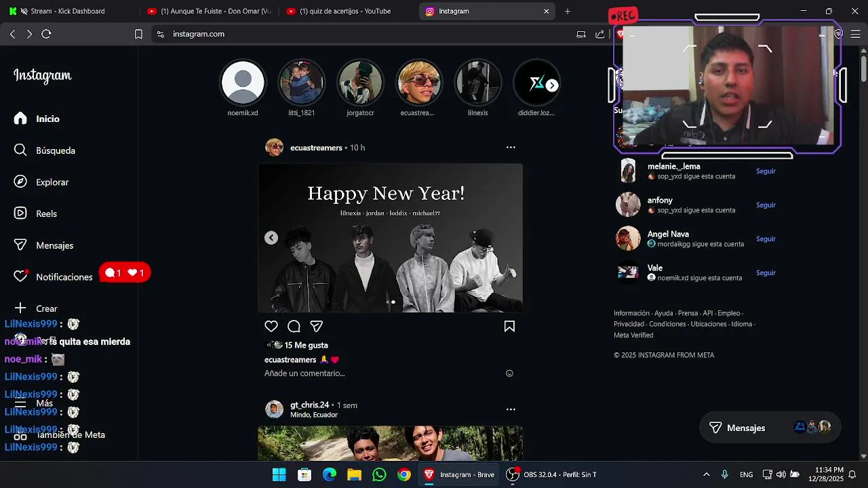868x488 pixels.
Task: Follow Angel Nava with Seguir
Action: point(766,239)
